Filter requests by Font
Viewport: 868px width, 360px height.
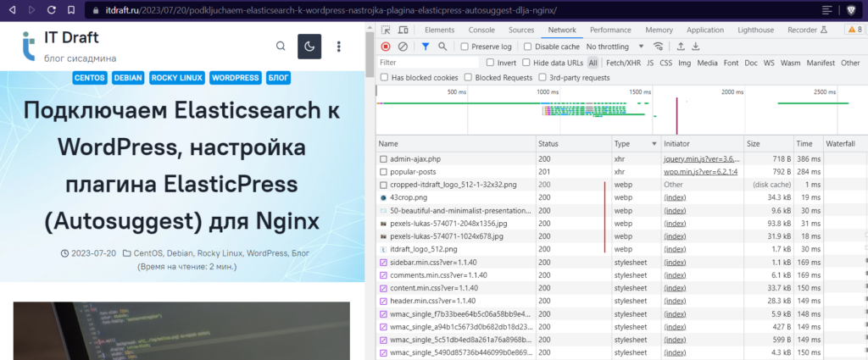coord(732,63)
